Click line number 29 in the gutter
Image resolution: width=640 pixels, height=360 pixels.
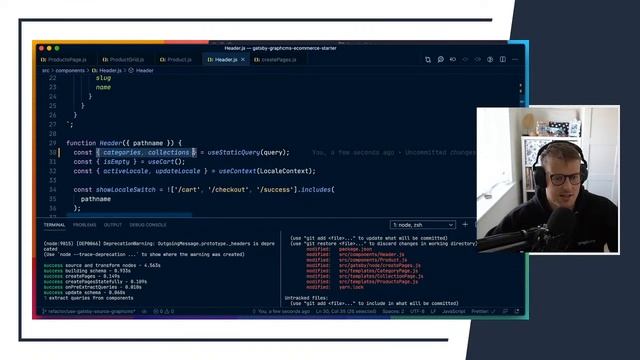[52, 143]
